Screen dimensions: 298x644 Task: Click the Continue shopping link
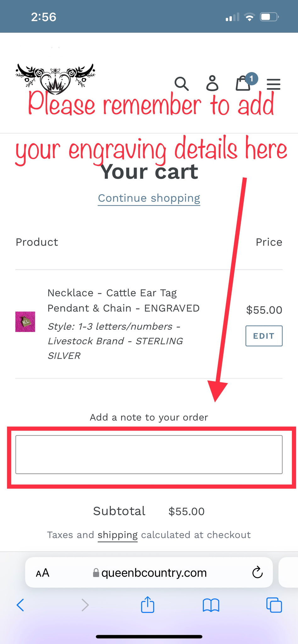tap(149, 198)
